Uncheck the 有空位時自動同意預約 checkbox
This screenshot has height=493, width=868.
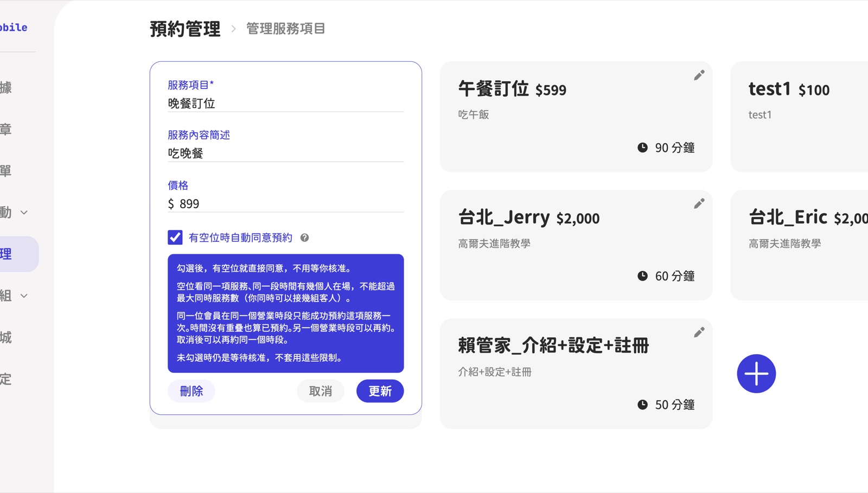pos(175,238)
